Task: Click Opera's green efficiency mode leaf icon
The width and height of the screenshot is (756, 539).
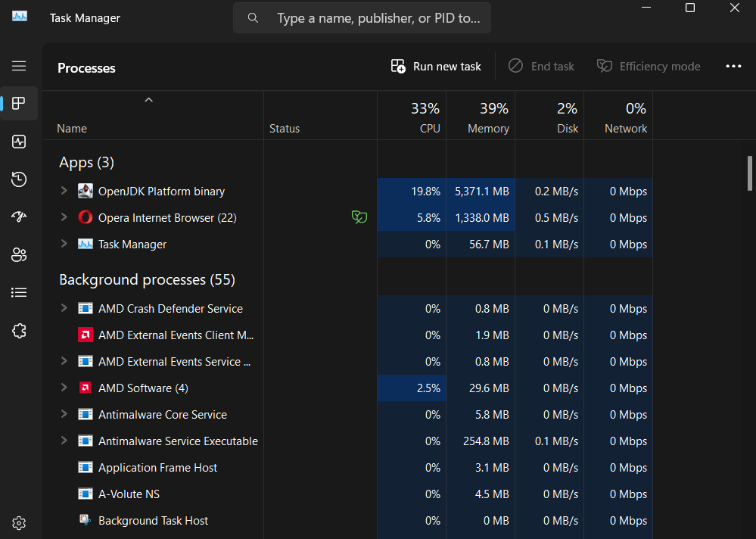Action: pyautogui.click(x=359, y=217)
